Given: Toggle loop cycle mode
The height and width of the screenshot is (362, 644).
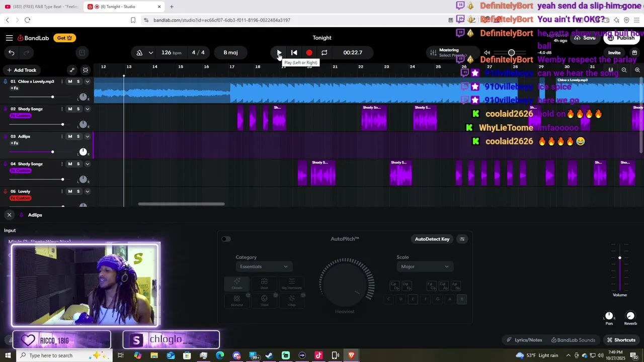Looking at the screenshot, I should [325, 52].
